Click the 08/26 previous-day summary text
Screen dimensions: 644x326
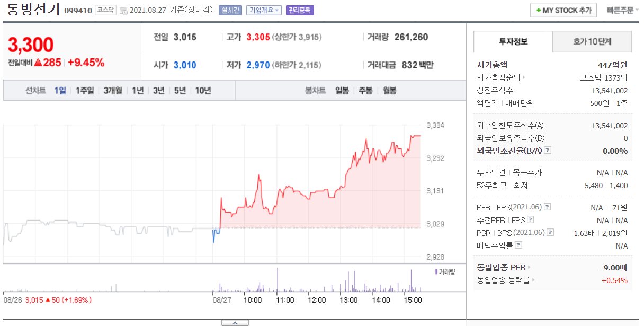48,300
